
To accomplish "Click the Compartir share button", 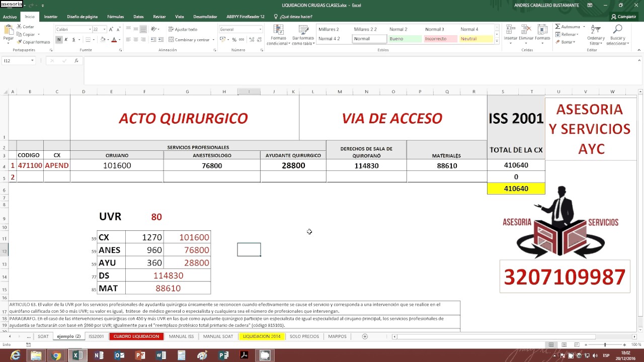I will click(x=623, y=17).
